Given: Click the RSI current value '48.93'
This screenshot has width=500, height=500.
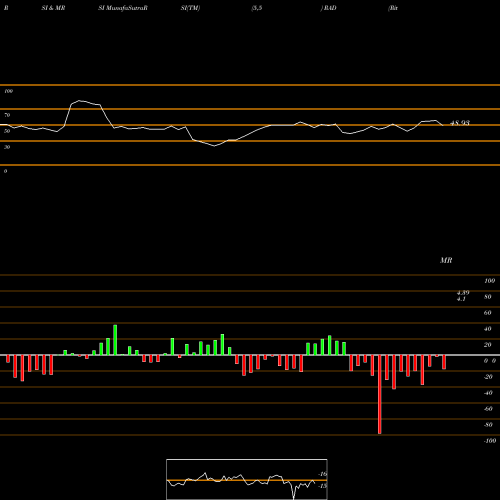Looking at the screenshot, I should 460,123.
